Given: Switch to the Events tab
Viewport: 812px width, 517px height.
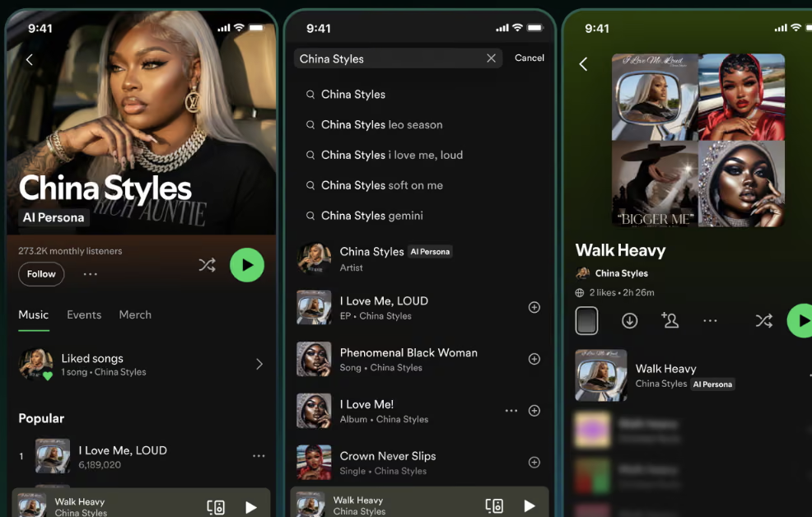Looking at the screenshot, I should [x=84, y=315].
